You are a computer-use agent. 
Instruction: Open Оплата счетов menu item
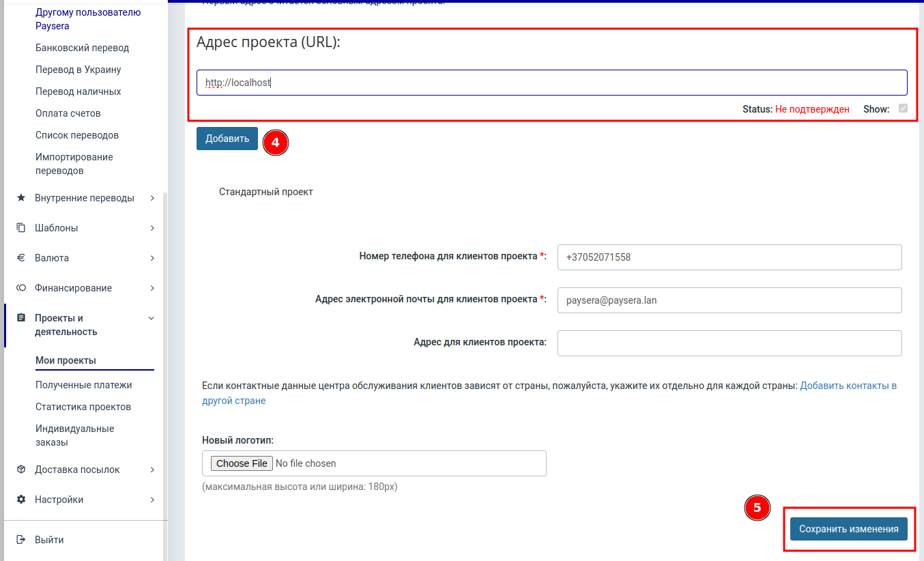coord(68,113)
